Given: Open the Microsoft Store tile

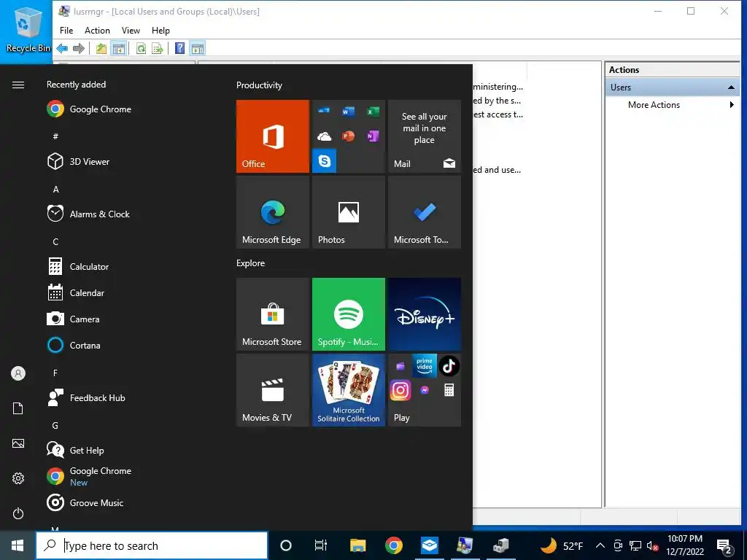Looking at the screenshot, I should pos(273,314).
